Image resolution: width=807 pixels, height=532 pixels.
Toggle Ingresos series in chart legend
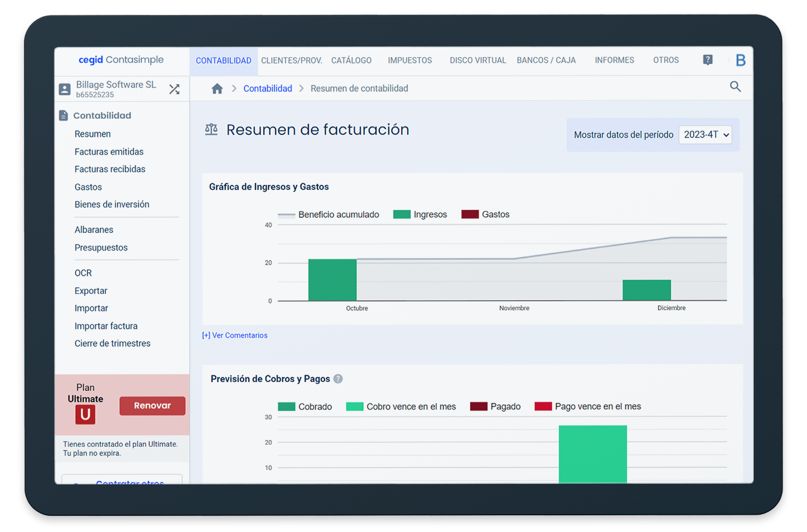(420, 214)
